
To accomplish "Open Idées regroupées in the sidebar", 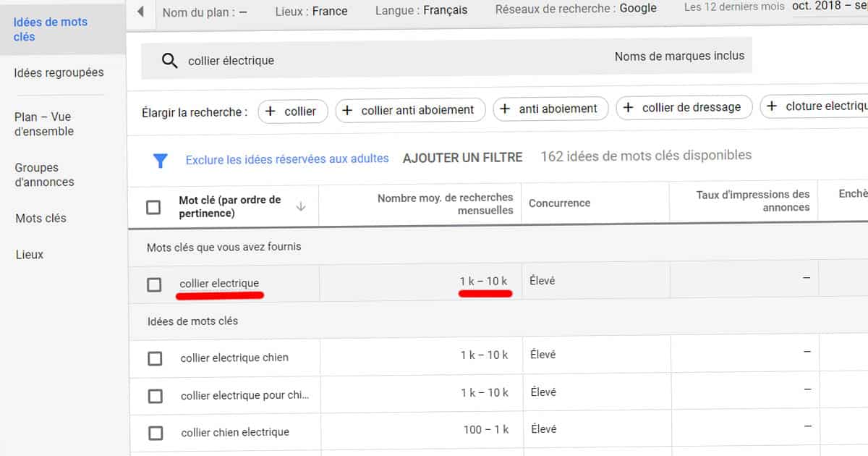I will point(59,72).
